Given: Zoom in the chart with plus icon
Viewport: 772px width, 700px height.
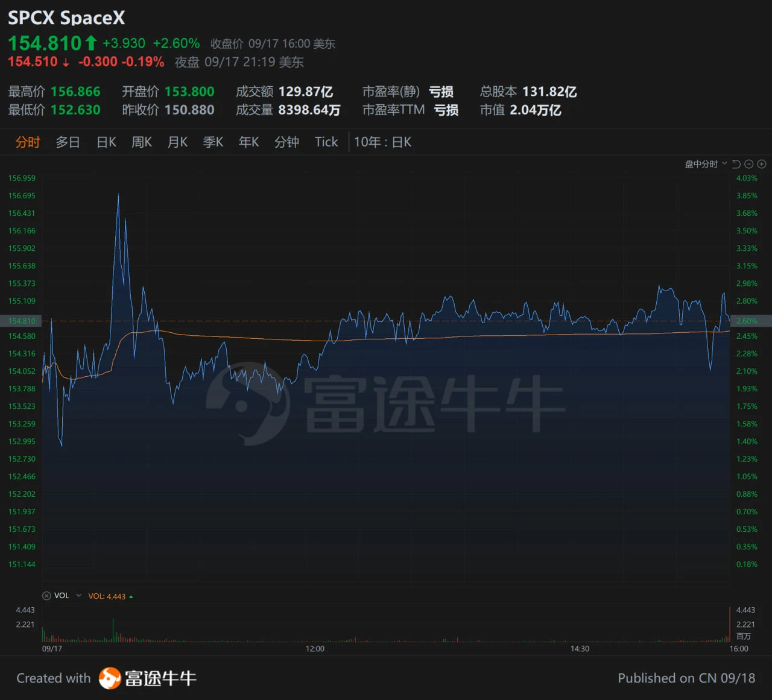Looking at the screenshot, I should (x=762, y=164).
